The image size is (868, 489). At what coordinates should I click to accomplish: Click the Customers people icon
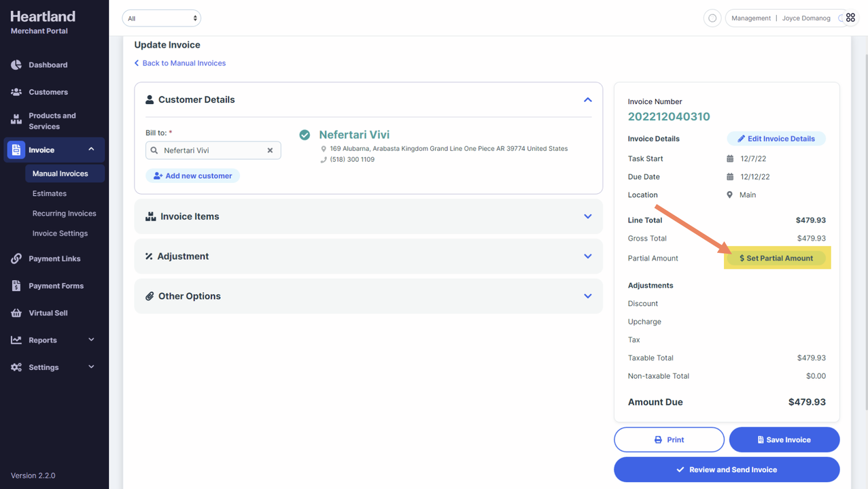point(16,92)
